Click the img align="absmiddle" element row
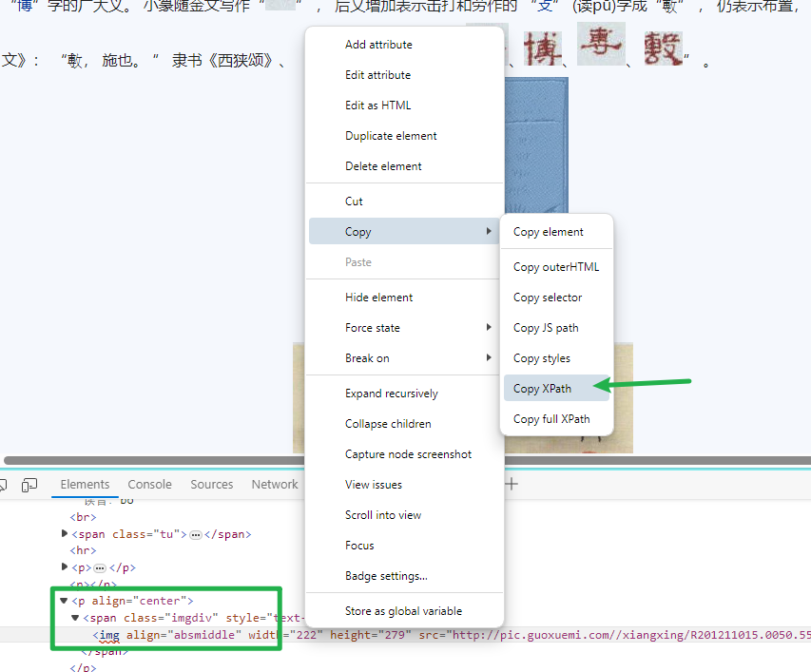This screenshot has height=672, width=811. (405, 635)
